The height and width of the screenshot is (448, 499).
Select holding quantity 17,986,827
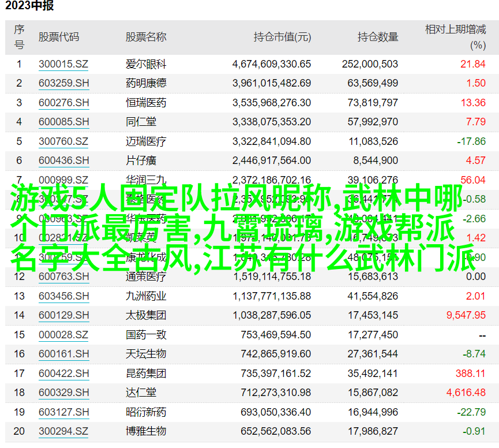point(373,431)
